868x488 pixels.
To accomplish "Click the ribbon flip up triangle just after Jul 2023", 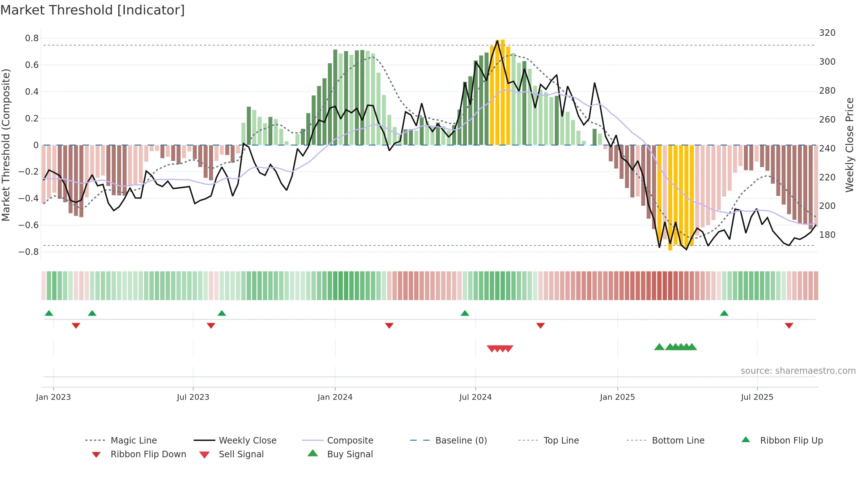I will (x=222, y=313).
